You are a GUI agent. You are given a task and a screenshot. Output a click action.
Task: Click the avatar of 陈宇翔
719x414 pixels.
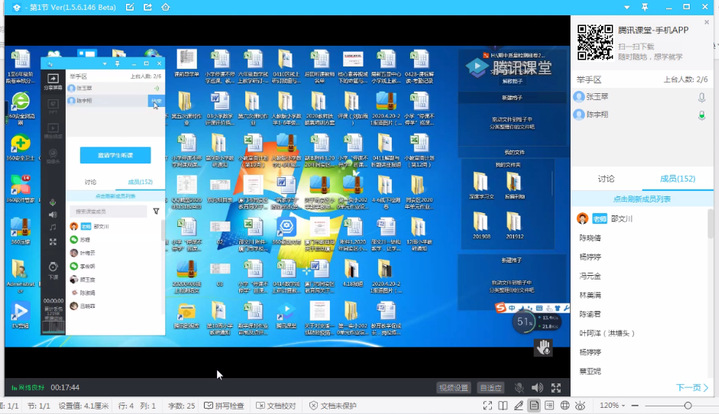point(579,115)
